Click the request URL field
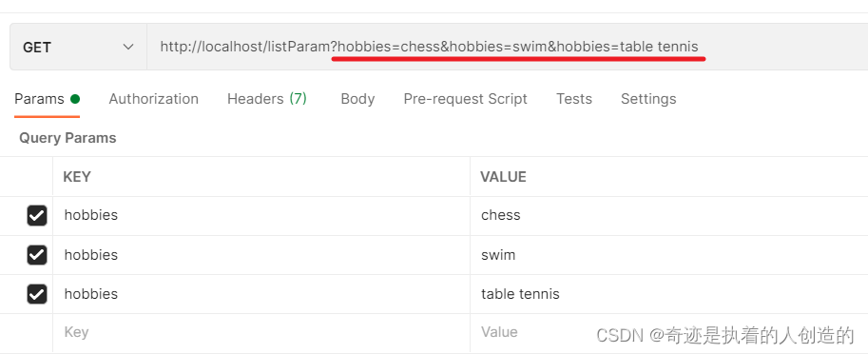The image size is (868, 354). click(x=507, y=47)
